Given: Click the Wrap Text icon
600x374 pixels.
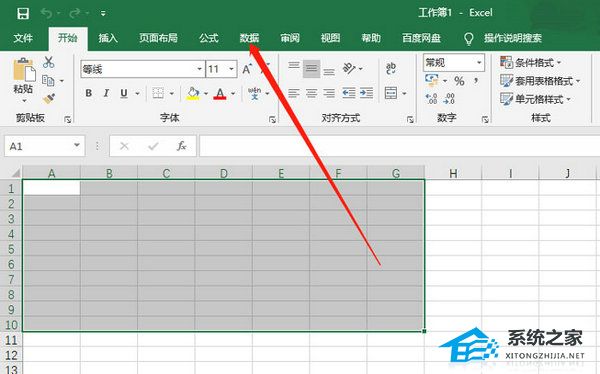Looking at the screenshot, I should coord(391,69).
